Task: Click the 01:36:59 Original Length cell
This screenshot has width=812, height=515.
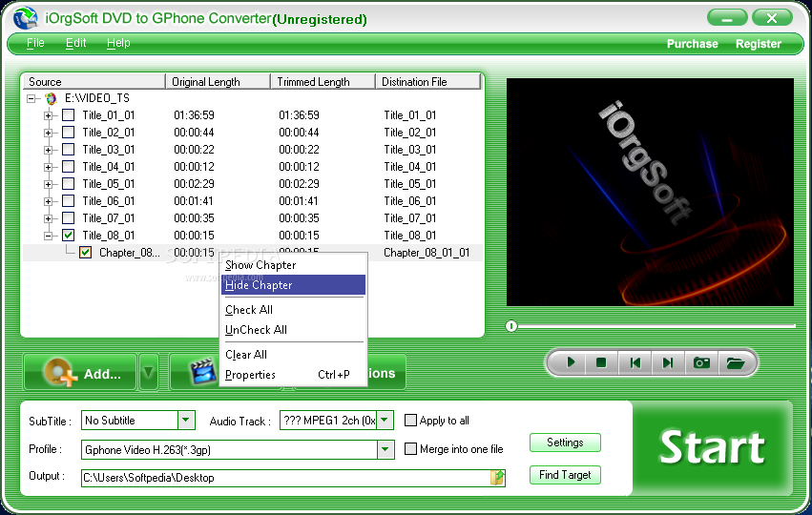Action: 195,114
